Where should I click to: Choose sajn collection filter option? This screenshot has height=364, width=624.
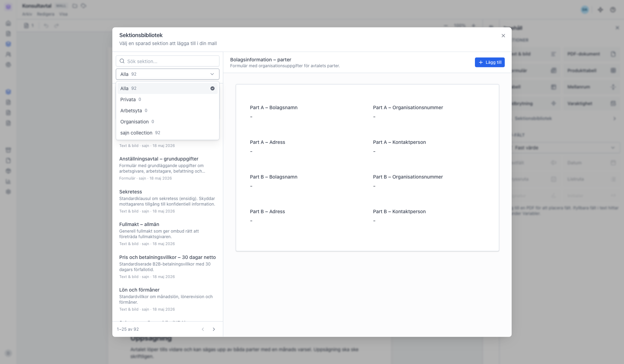[167, 133]
